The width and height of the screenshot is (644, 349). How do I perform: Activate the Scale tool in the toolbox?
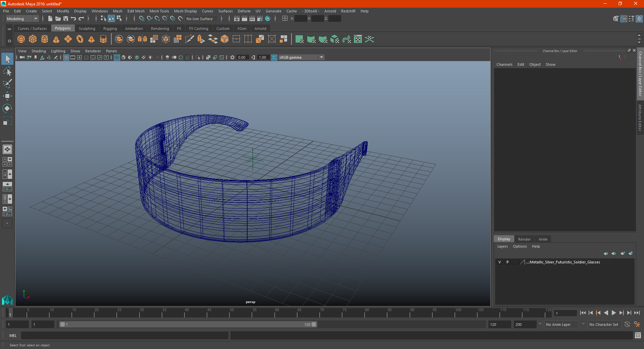coord(7,121)
